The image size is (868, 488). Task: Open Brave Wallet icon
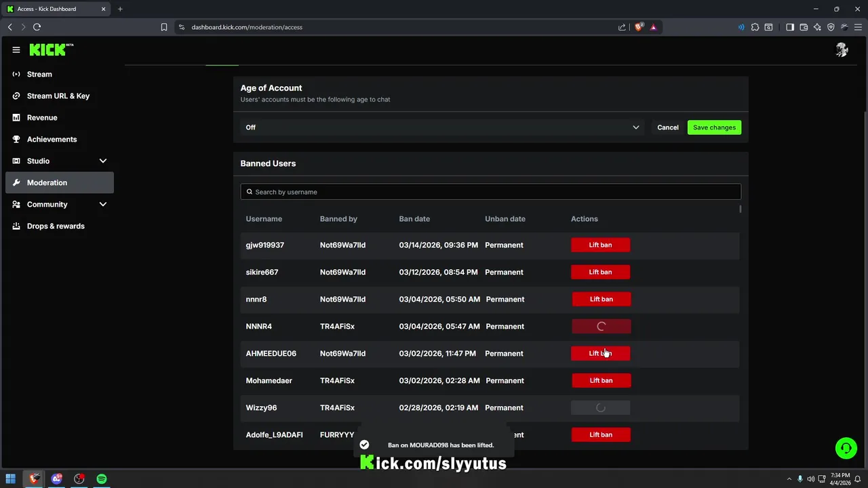pyautogui.click(x=804, y=27)
